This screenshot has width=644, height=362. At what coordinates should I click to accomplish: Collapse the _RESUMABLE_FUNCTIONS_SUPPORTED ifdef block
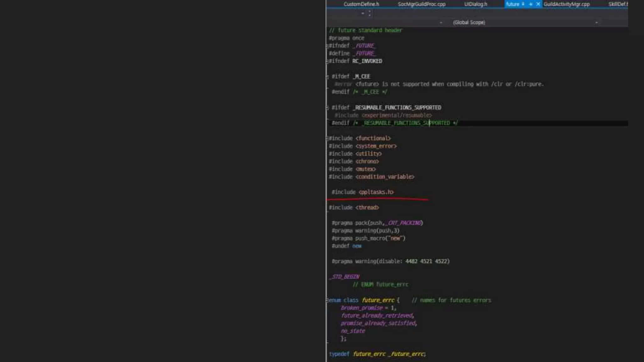pyautogui.click(x=327, y=108)
